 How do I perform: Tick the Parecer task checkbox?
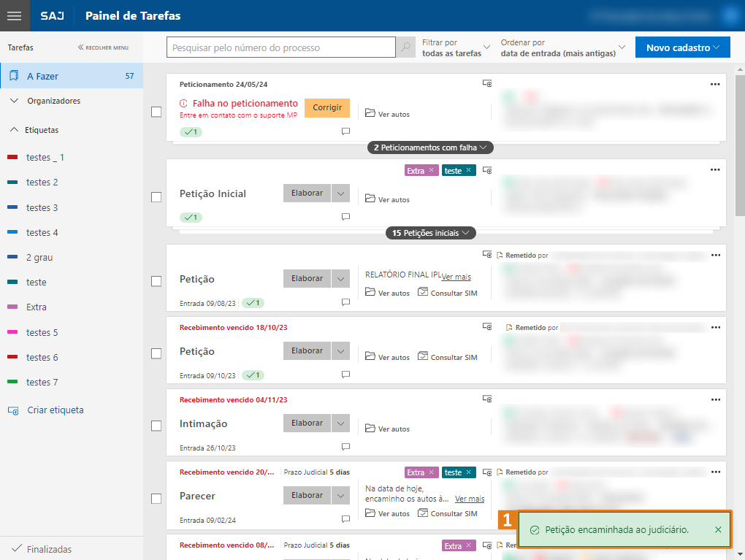156,499
